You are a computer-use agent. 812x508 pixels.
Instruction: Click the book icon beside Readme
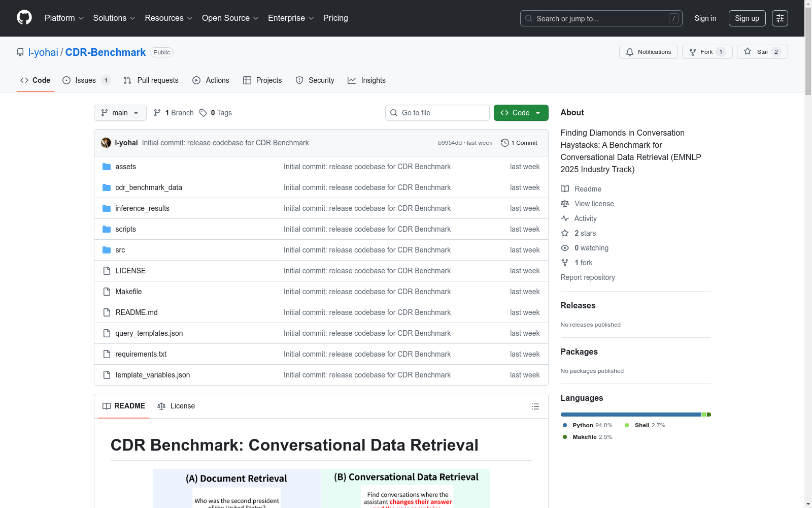click(565, 189)
